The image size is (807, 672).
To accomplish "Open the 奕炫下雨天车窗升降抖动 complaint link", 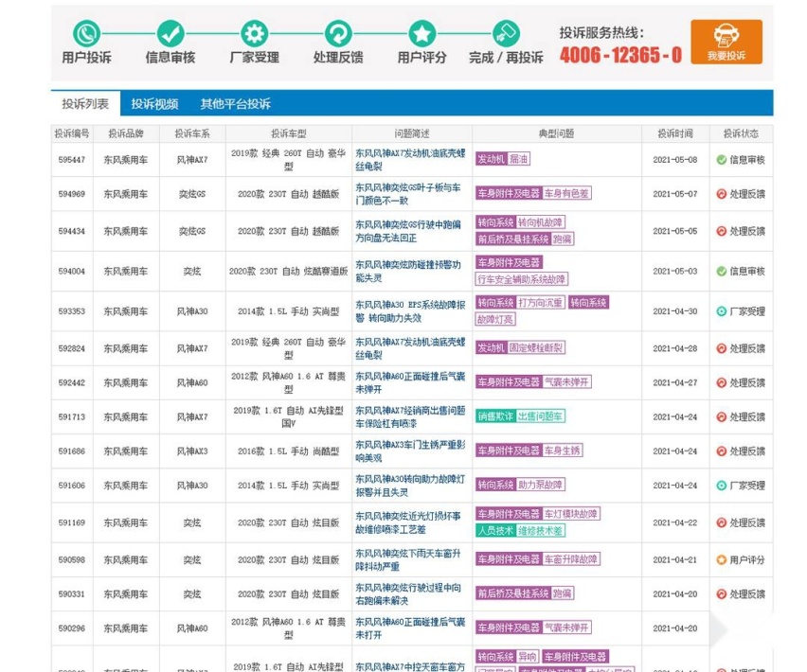I will [408, 559].
